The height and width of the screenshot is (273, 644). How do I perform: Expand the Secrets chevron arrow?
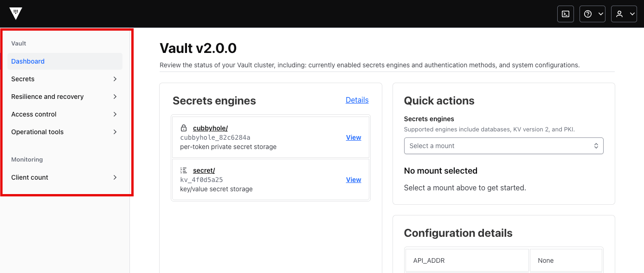[115, 79]
